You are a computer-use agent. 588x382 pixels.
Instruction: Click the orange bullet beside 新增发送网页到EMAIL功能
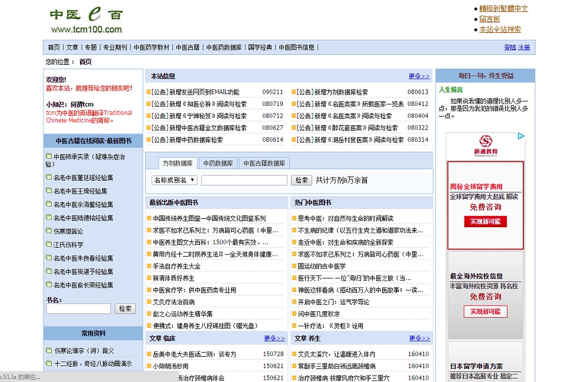149,92
